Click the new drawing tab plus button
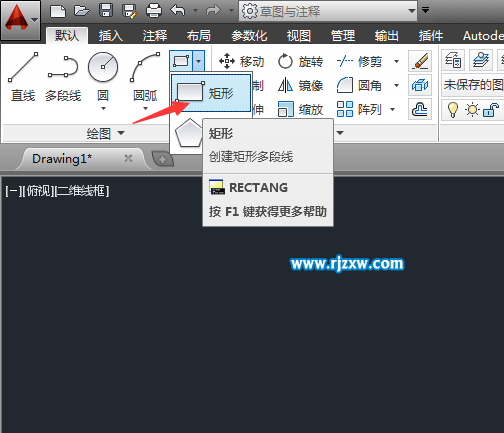504x433 pixels. [x=163, y=159]
